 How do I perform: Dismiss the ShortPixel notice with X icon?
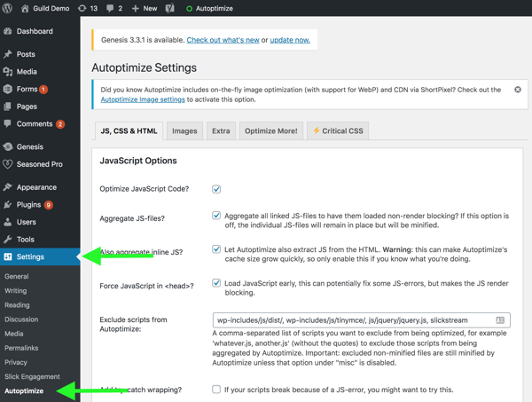tap(518, 90)
